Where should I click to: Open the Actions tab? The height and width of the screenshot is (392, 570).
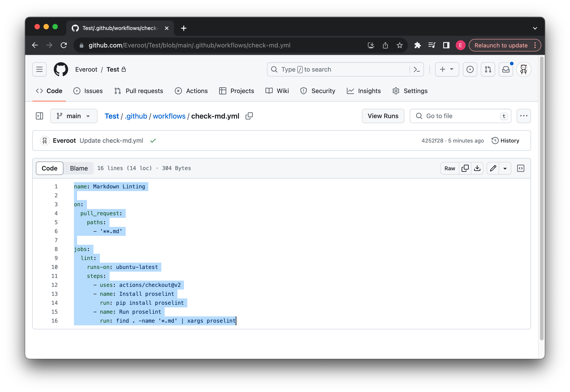(x=191, y=91)
